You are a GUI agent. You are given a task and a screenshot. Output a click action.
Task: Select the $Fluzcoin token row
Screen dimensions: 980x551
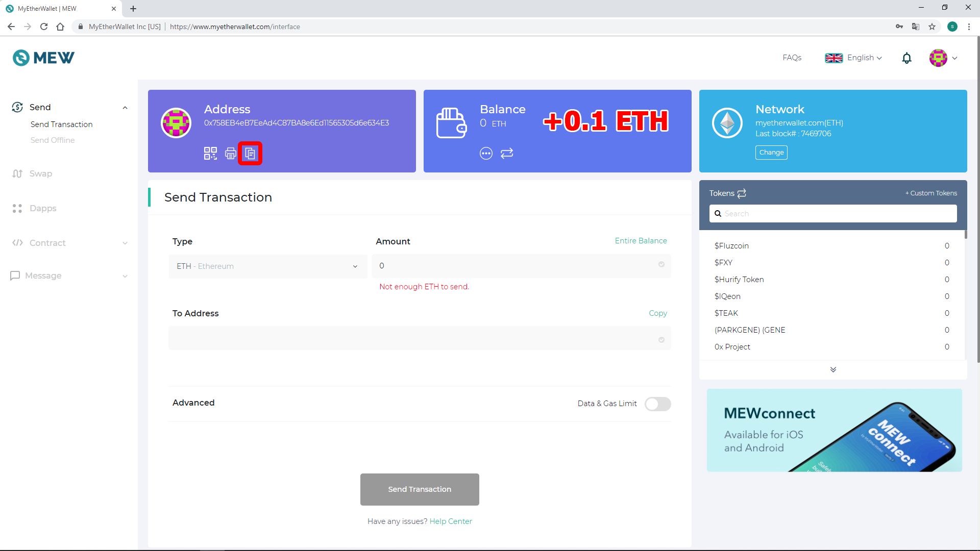[x=832, y=246]
